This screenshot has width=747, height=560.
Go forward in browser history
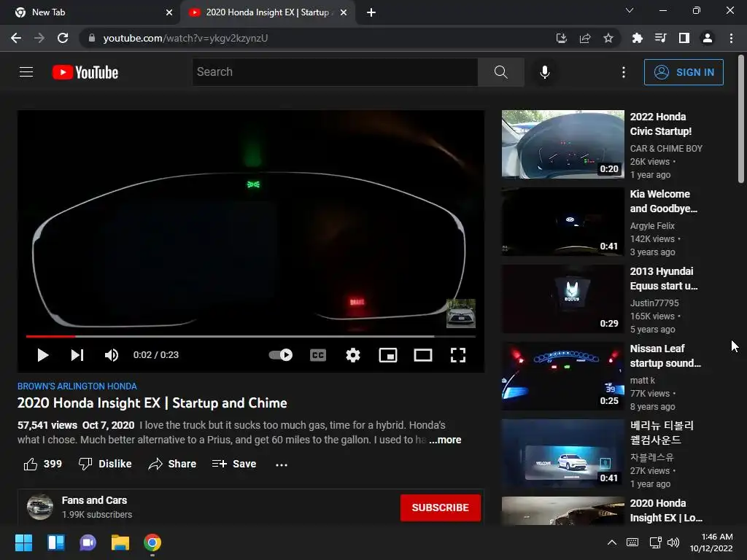[x=39, y=38]
